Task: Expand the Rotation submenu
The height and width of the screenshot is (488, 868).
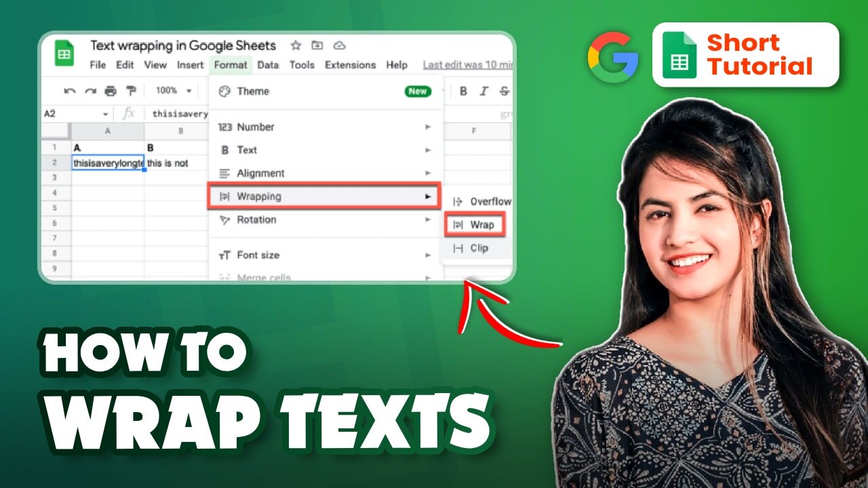Action: point(325,220)
